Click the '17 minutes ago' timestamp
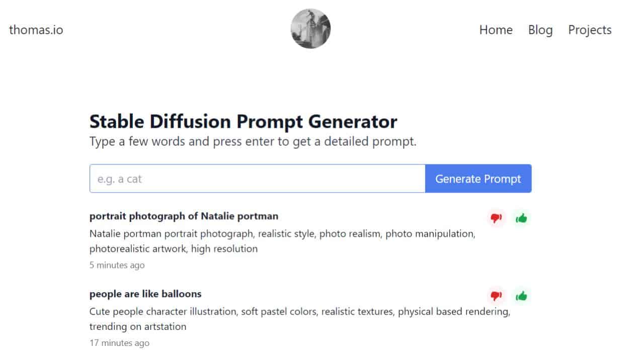Image resolution: width=644 pixels, height=362 pixels. pyautogui.click(x=119, y=342)
